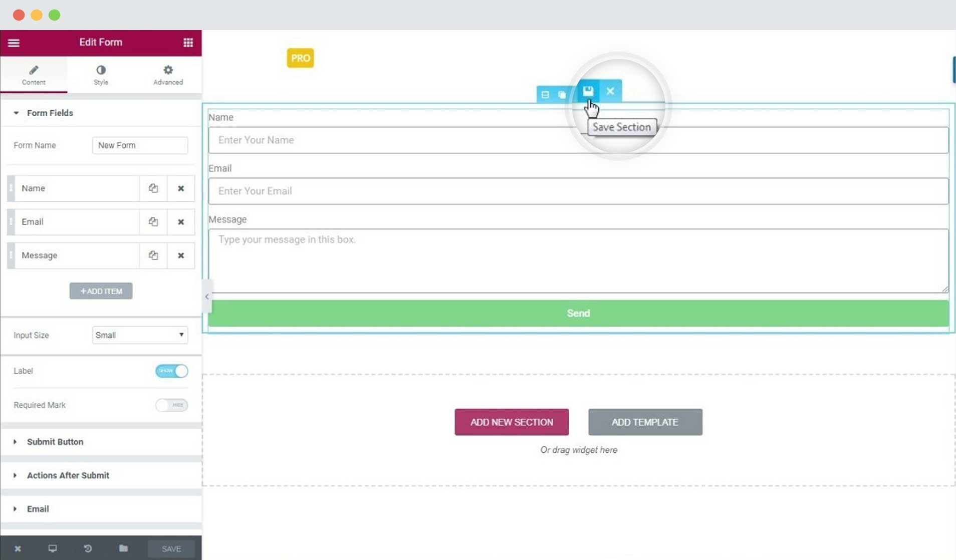956x560 pixels.
Task: Click the green macOS fullscreen button
Action: click(55, 15)
